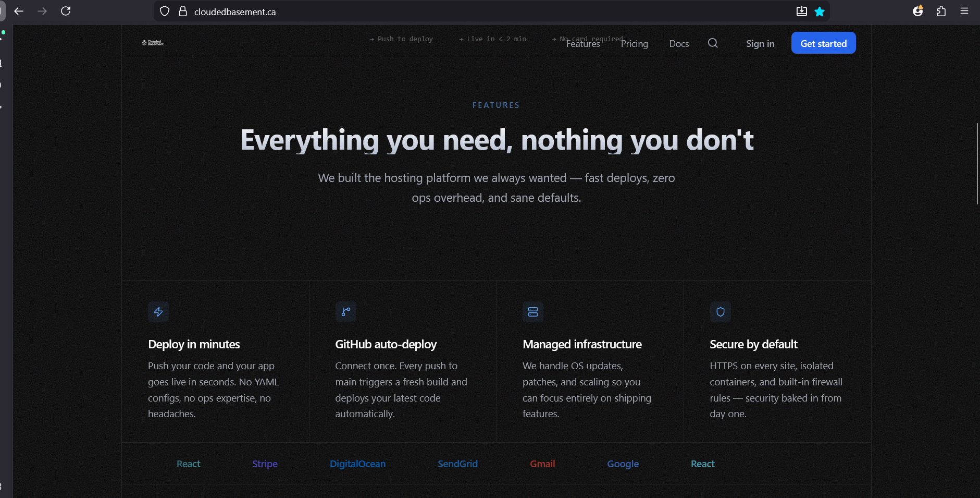This screenshot has width=980, height=498.
Task: Click the Get started button
Action: coord(823,43)
